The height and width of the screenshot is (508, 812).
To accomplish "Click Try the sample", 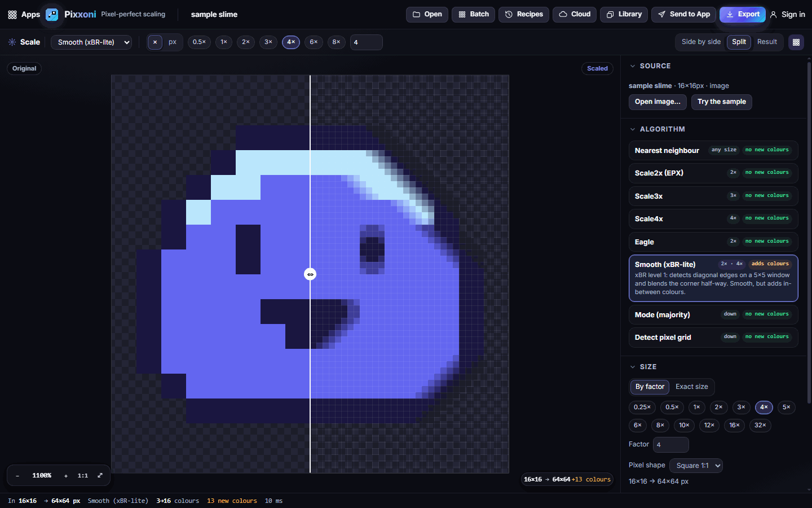I will (721, 102).
